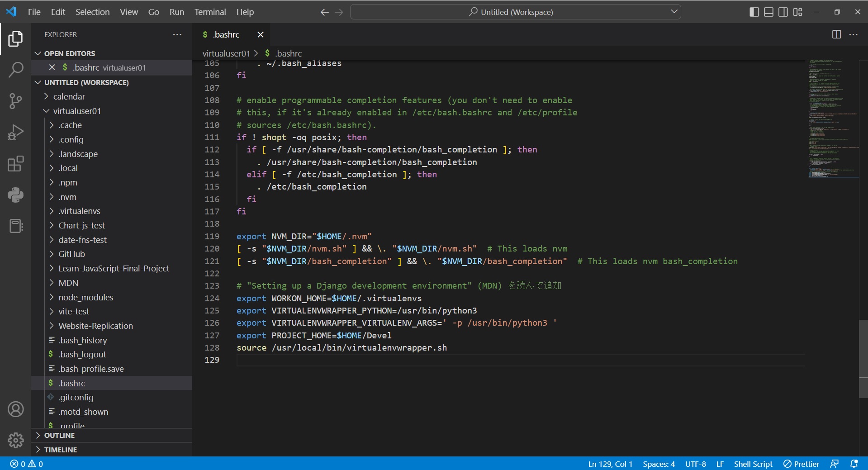Toggle the primary side bar visibility
This screenshot has height=470, width=868.
coord(754,12)
